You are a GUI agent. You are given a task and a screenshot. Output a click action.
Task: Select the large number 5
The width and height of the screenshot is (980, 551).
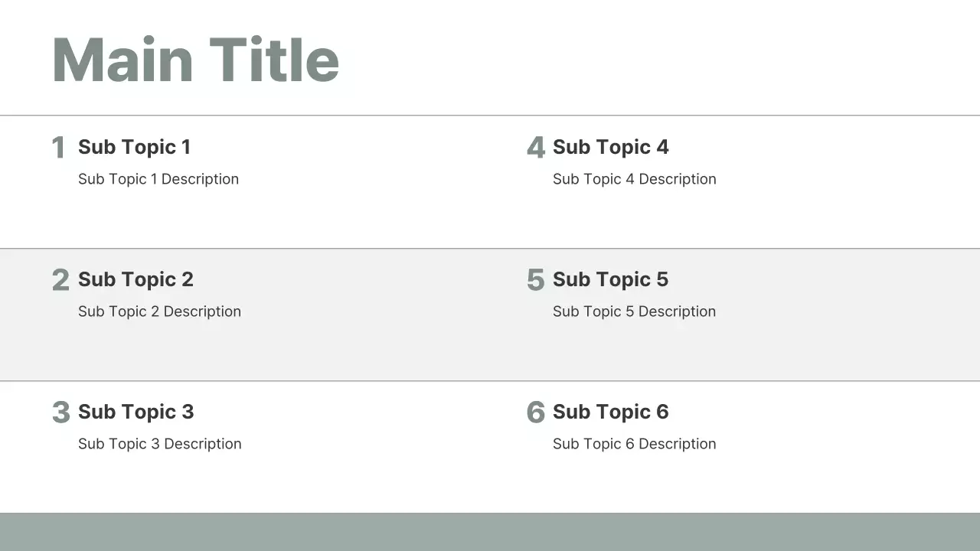[x=536, y=280]
